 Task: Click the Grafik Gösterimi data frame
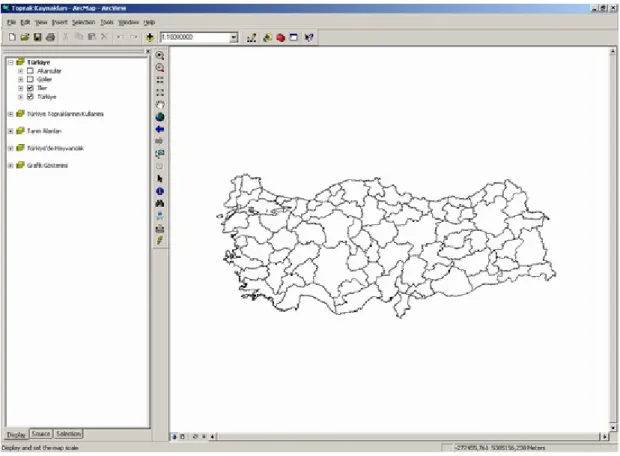[47, 165]
